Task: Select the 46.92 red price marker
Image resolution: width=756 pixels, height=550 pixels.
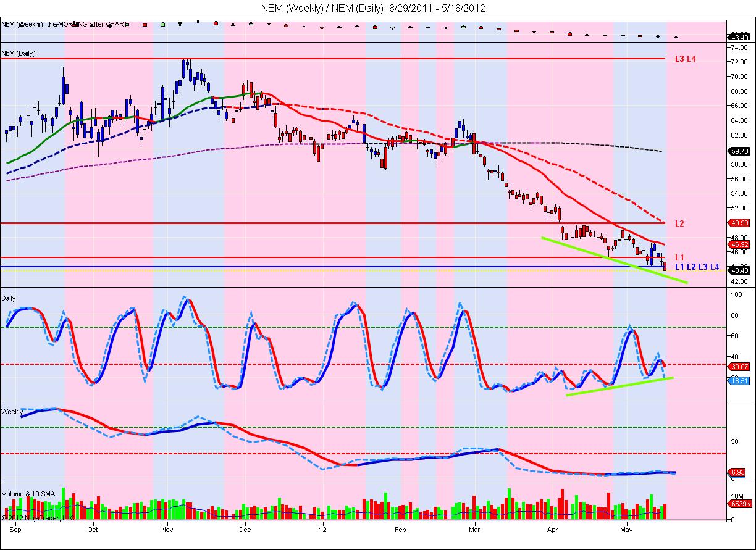Action: pyautogui.click(x=740, y=244)
